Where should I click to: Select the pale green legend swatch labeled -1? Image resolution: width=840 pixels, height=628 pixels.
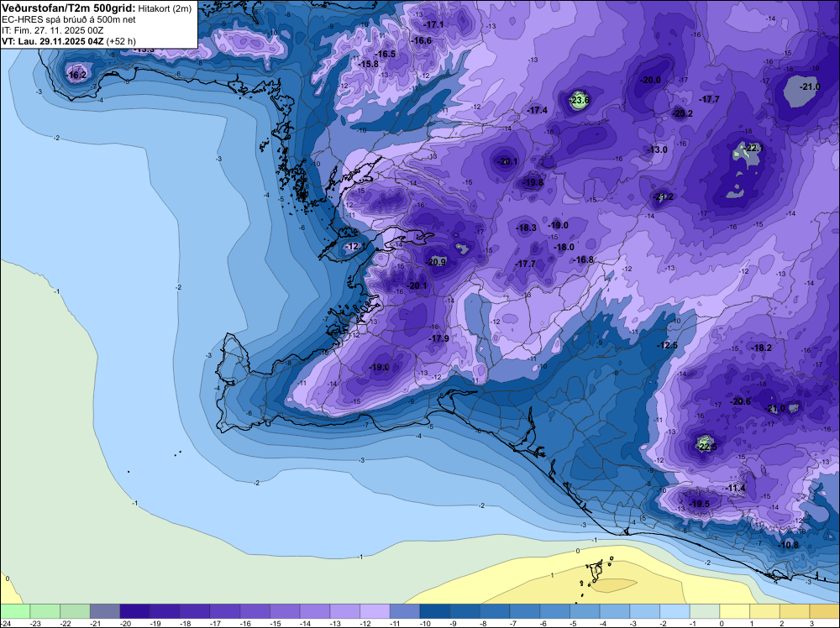pyautogui.click(x=705, y=611)
